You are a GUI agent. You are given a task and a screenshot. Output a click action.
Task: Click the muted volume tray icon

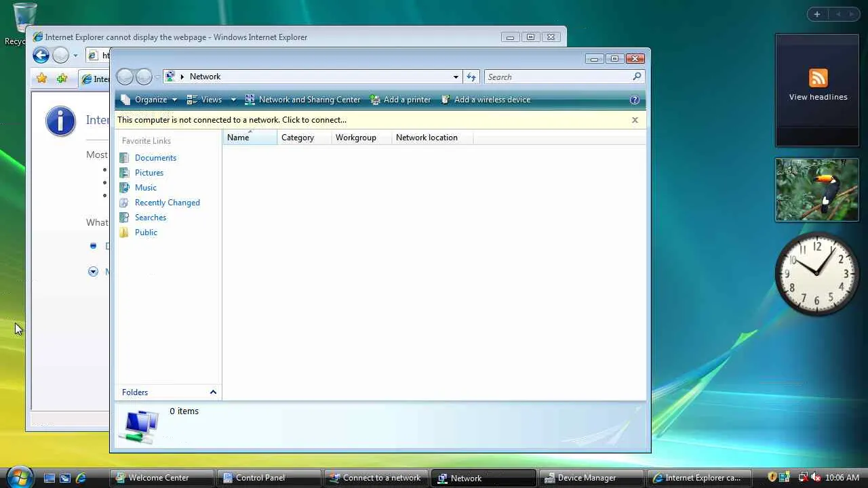point(816,478)
